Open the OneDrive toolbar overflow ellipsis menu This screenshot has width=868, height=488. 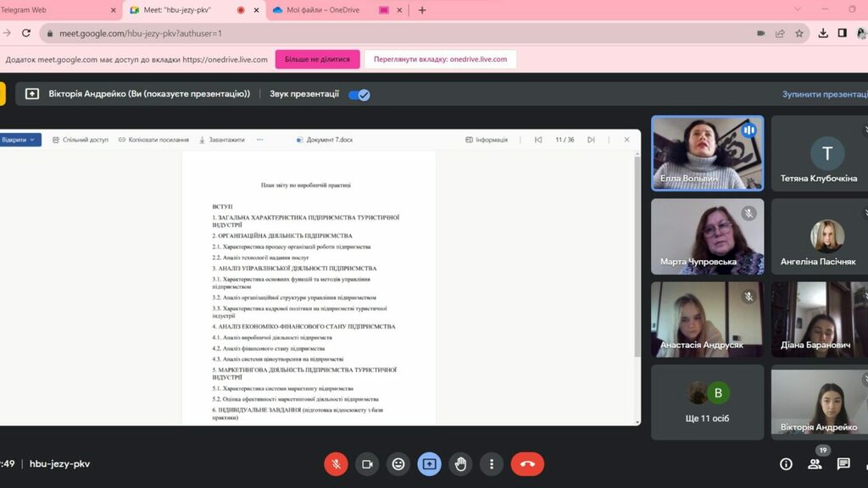click(x=260, y=140)
